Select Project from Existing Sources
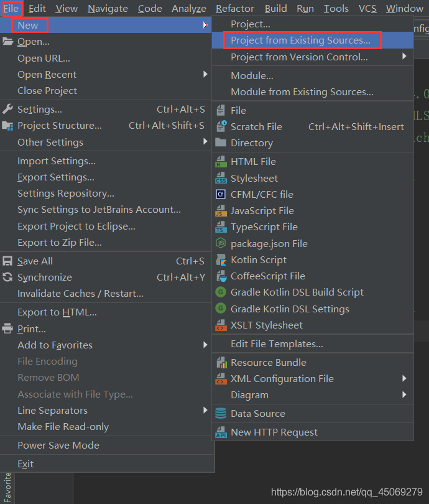The width and height of the screenshot is (429, 504). [300, 40]
